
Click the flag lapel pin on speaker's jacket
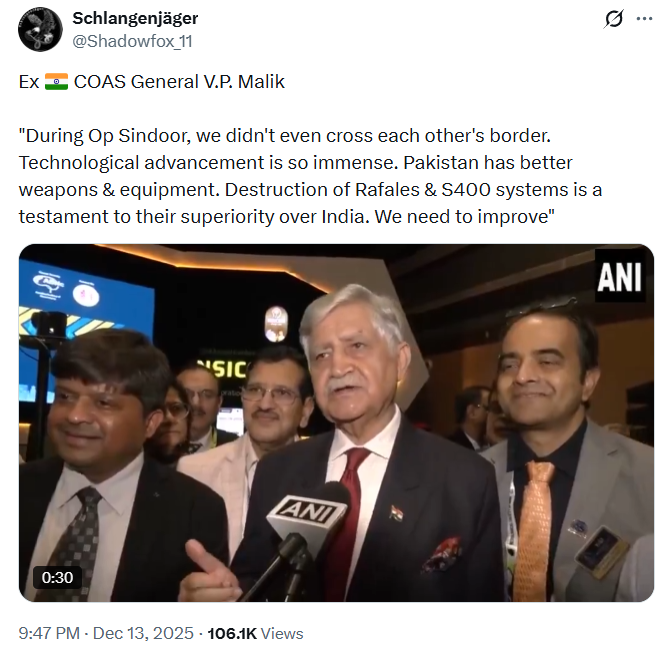coord(396,513)
